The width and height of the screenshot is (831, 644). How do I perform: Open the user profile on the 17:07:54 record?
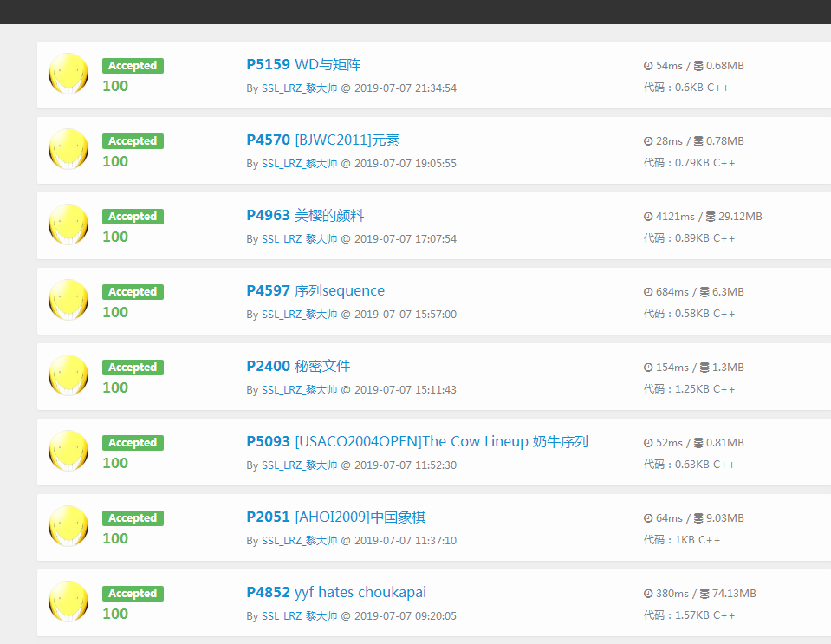coord(300,239)
